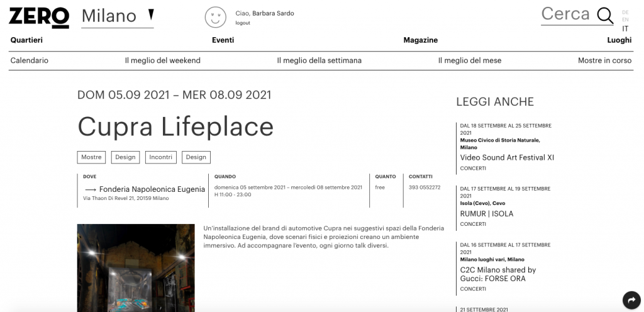This screenshot has width=644, height=312.
Task: Open Il meglio del weekend
Action: tap(163, 60)
